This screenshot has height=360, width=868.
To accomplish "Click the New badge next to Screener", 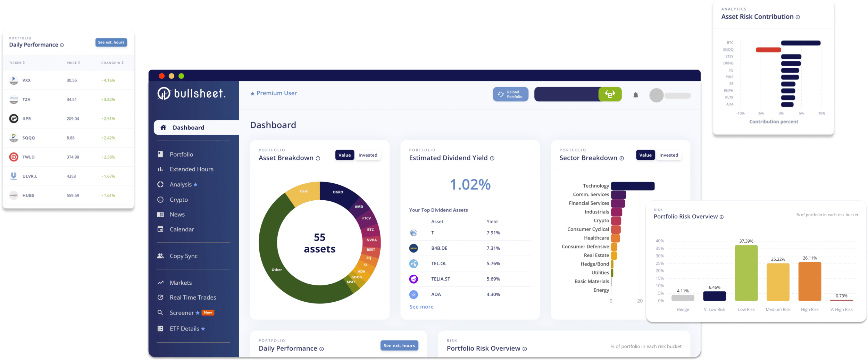I will coord(208,312).
